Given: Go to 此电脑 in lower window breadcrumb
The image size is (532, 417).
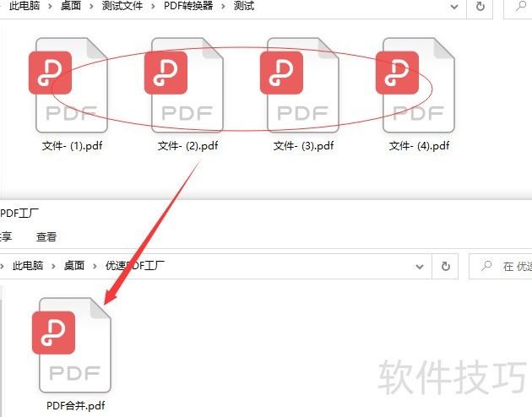Looking at the screenshot, I should tap(28, 265).
